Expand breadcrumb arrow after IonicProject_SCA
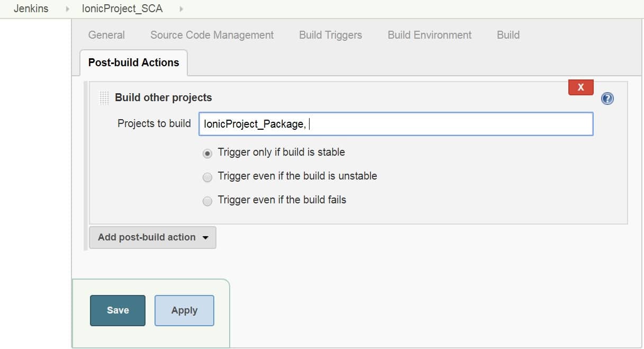 click(x=182, y=9)
